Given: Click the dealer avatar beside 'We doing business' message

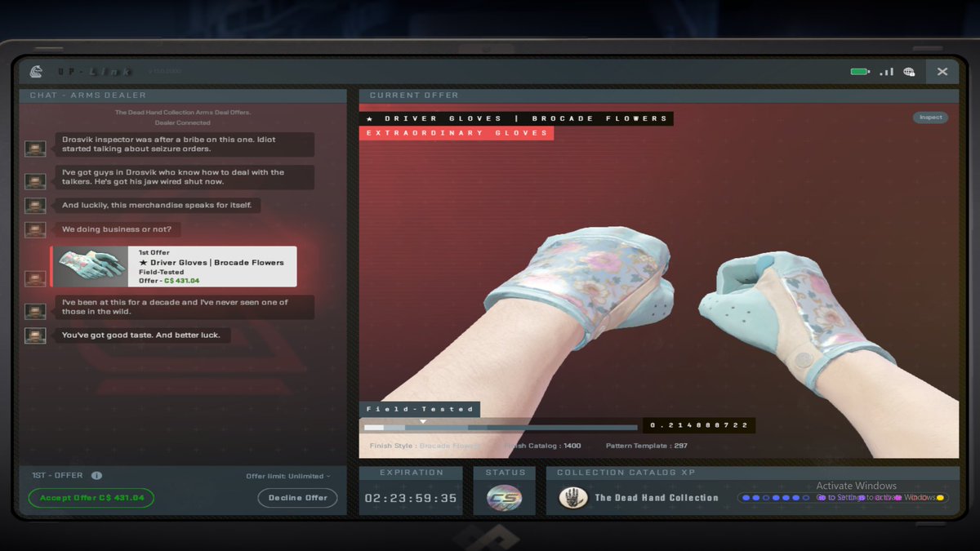Looking at the screenshot, I should [35, 230].
